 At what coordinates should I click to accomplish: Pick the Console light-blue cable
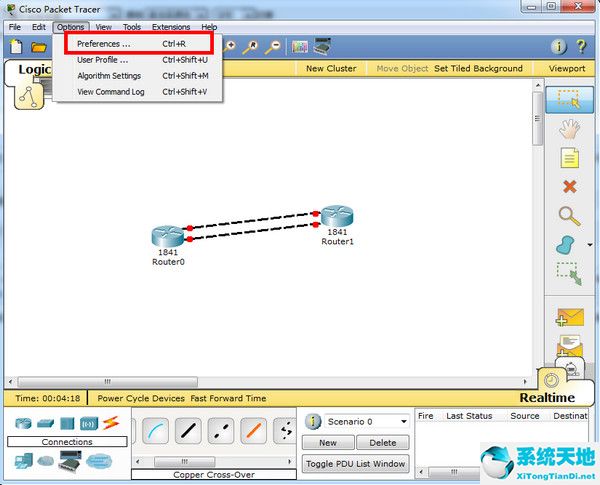pos(155,431)
